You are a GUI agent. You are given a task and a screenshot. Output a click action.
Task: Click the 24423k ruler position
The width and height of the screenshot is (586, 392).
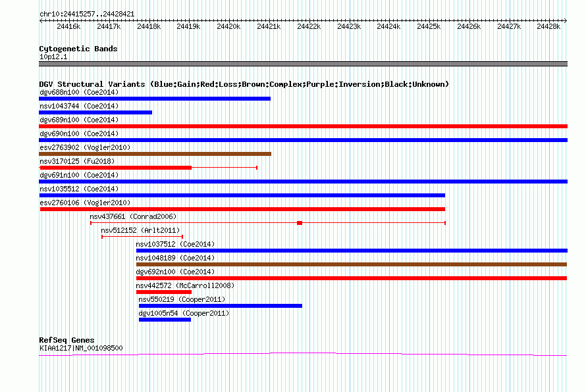tap(349, 26)
